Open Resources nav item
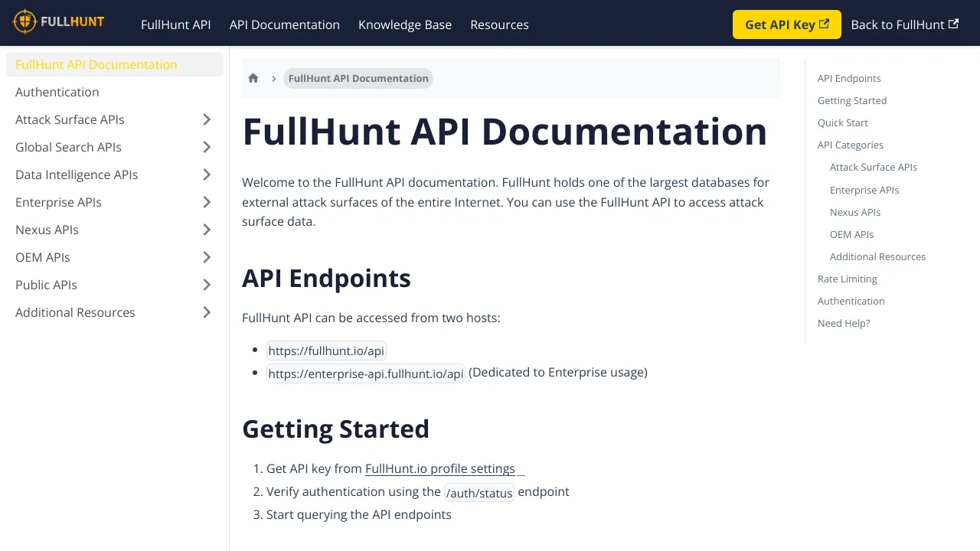The width and height of the screenshot is (980, 551). pos(499,24)
